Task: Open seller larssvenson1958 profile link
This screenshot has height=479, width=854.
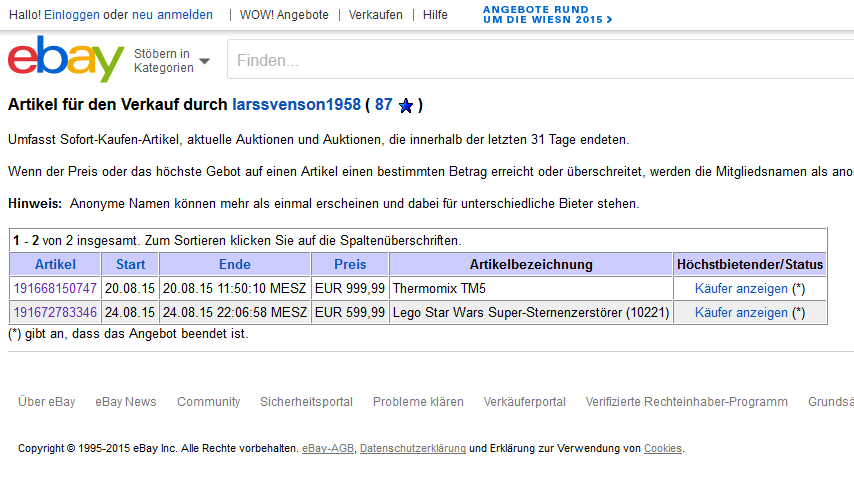Action: [x=296, y=105]
